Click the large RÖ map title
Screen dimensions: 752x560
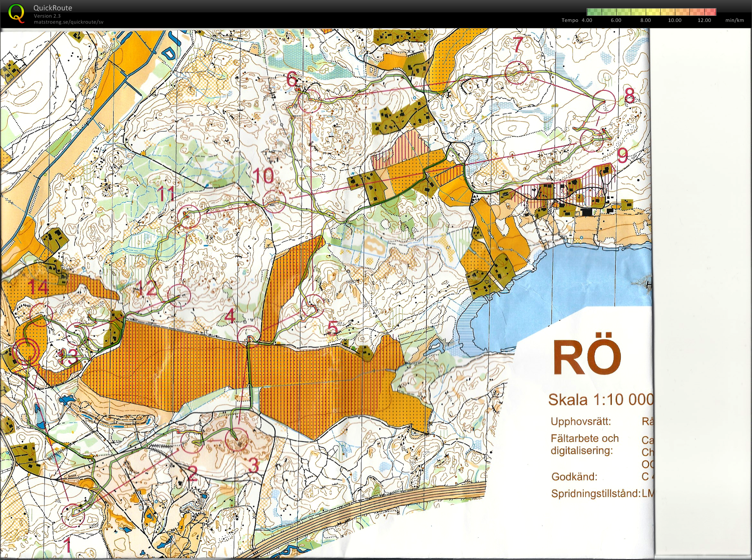(587, 357)
